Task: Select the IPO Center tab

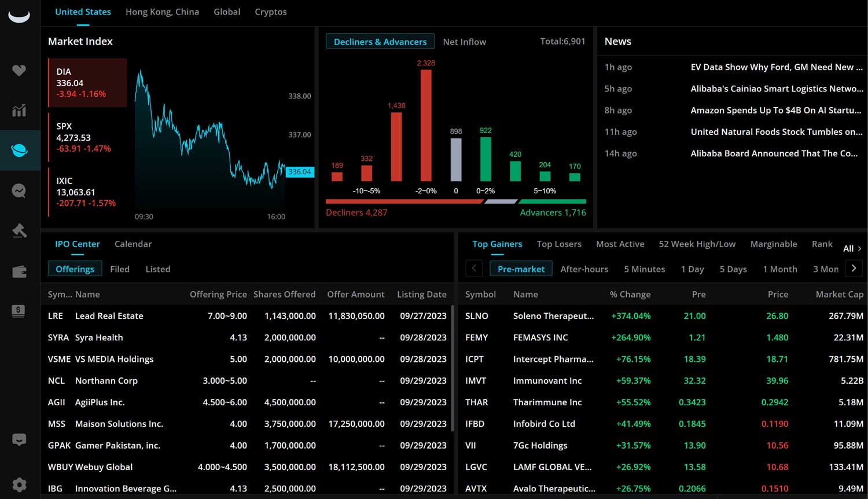Action: (78, 244)
